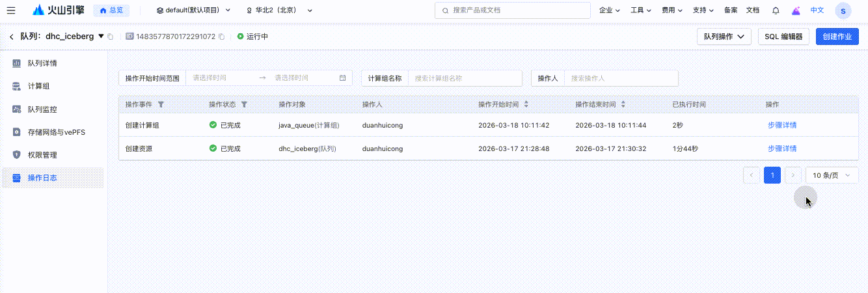Open 权限管理 in sidebar
This screenshot has height=293, width=868.
click(x=53, y=154)
